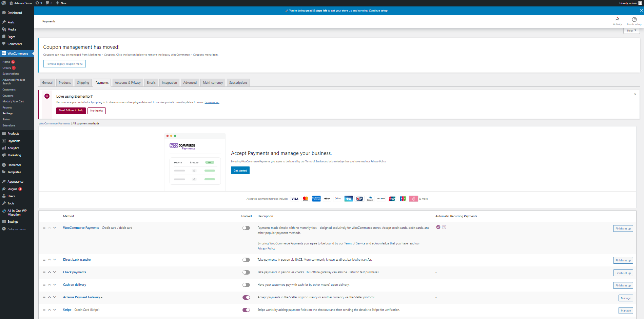Open the Subscriptions settings tab
Image resolution: width=644 pixels, height=319 pixels.
pos(238,83)
